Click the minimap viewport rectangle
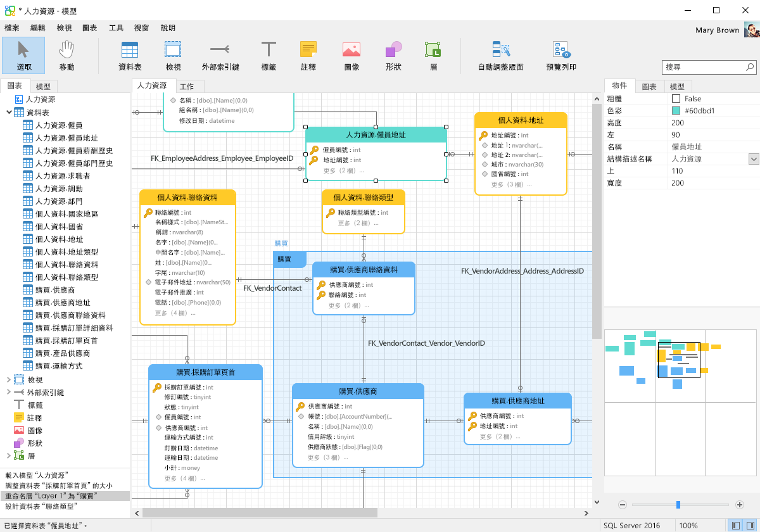 coord(678,360)
